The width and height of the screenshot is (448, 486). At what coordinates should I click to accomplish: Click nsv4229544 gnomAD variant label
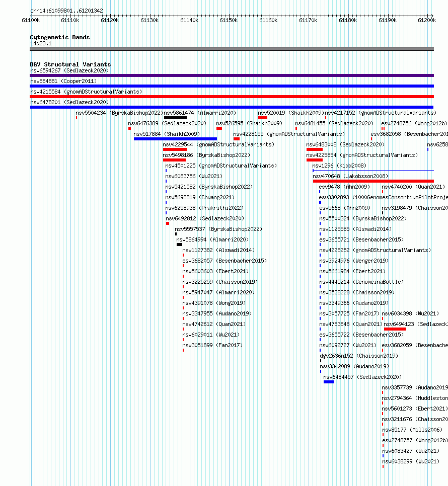(218, 144)
